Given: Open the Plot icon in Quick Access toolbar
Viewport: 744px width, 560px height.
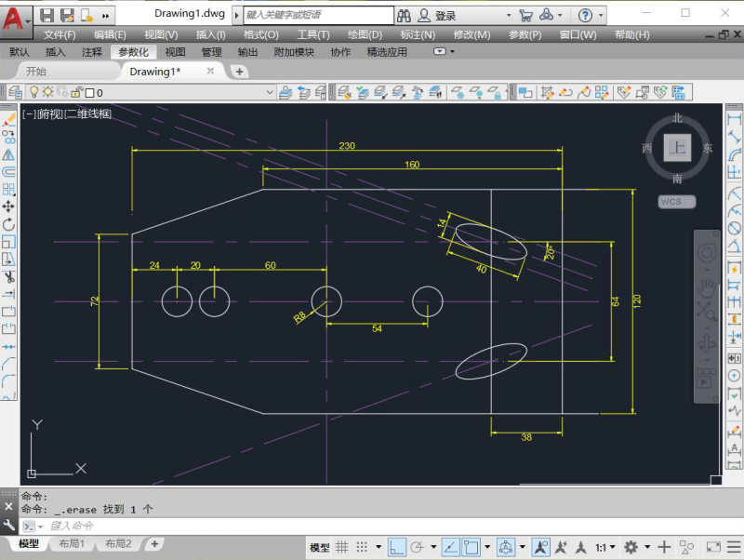Looking at the screenshot, I should coord(86,15).
